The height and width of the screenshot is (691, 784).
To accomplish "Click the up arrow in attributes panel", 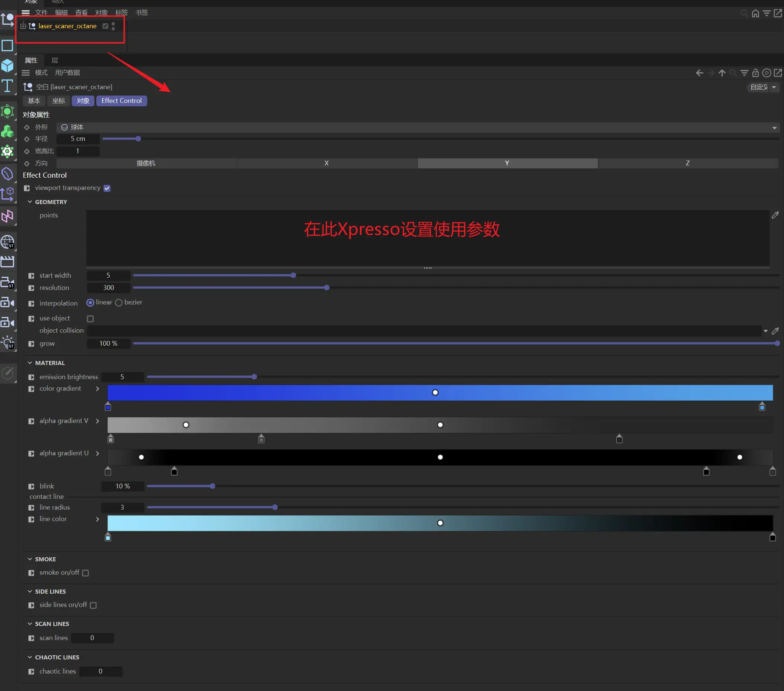I will (x=722, y=73).
